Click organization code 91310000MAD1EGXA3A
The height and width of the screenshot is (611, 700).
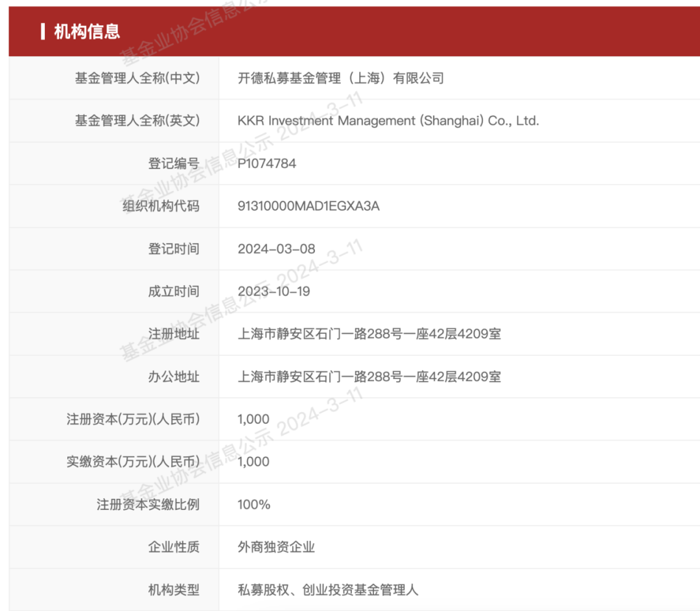pyautogui.click(x=309, y=207)
